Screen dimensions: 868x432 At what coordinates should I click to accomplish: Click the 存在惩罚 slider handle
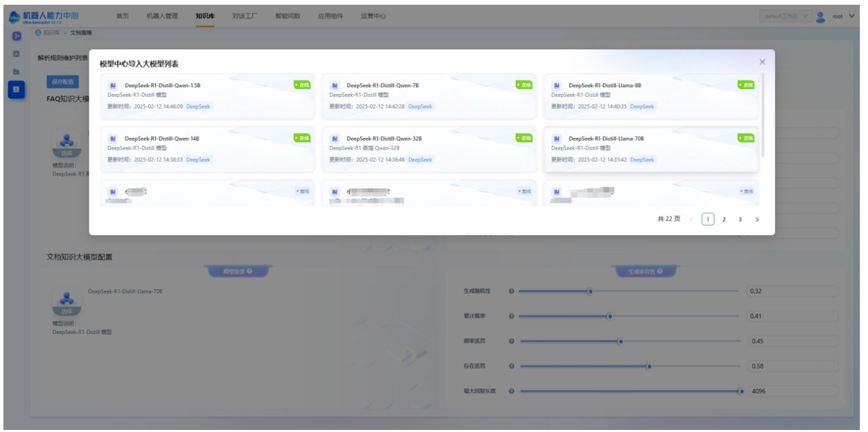649,366
